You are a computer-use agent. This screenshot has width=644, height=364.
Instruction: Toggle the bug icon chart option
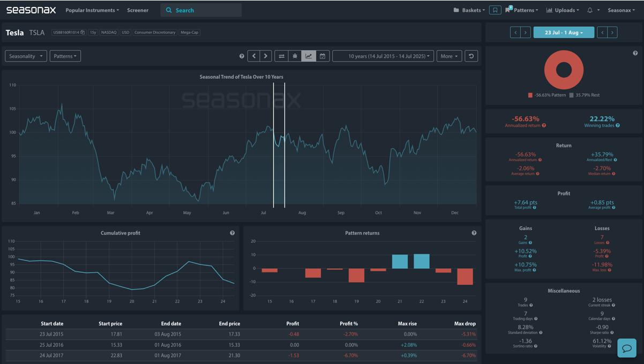tap(295, 56)
